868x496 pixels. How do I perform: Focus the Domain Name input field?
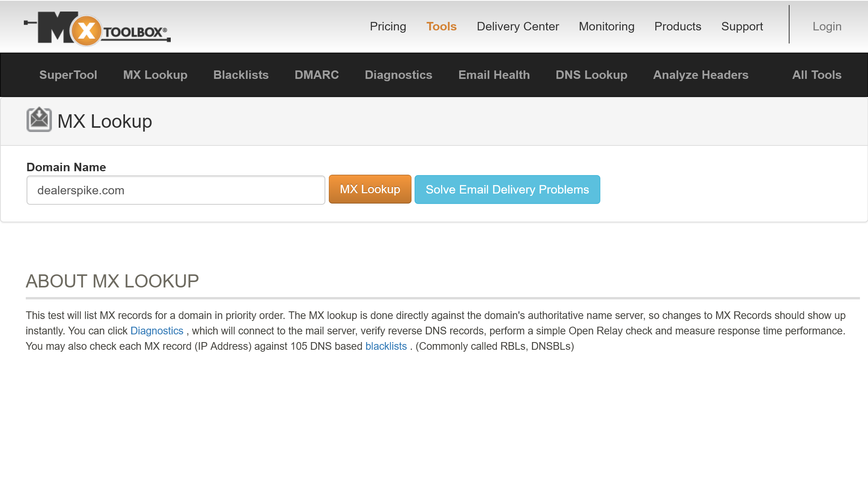pyautogui.click(x=176, y=190)
